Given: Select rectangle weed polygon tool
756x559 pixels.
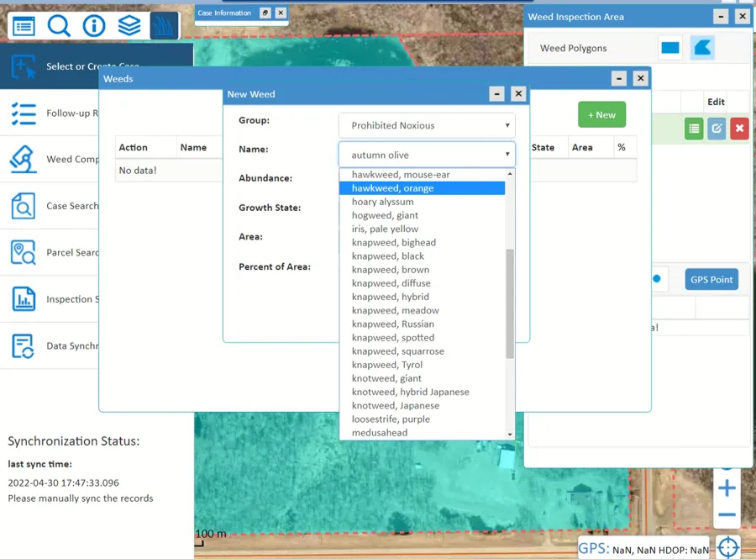Looking at the screenshot, I should pos(670,48).
